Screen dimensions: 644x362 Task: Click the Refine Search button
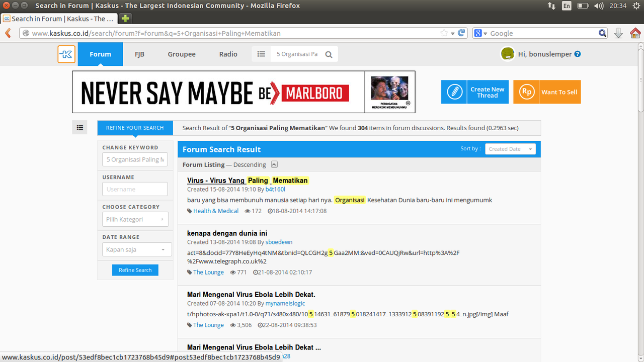pos(135,270)
